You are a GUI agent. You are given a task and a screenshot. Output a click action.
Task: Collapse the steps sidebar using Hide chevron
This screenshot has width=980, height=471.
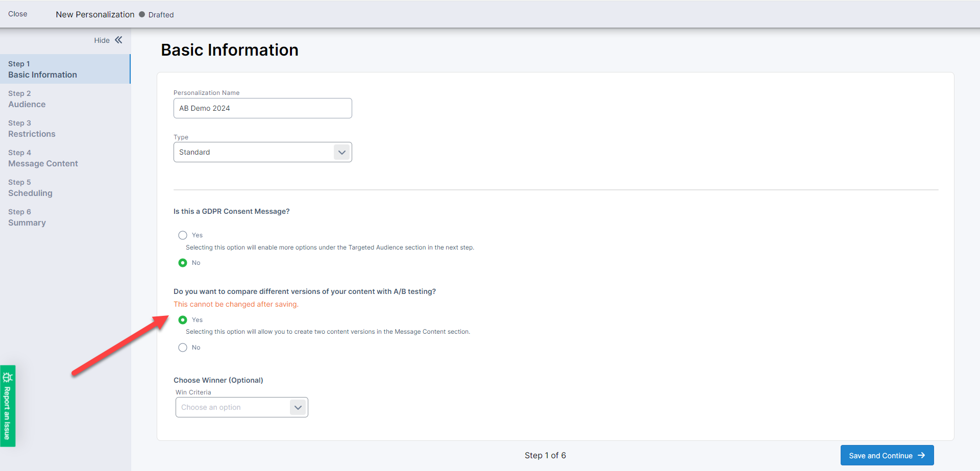point(102,40)
